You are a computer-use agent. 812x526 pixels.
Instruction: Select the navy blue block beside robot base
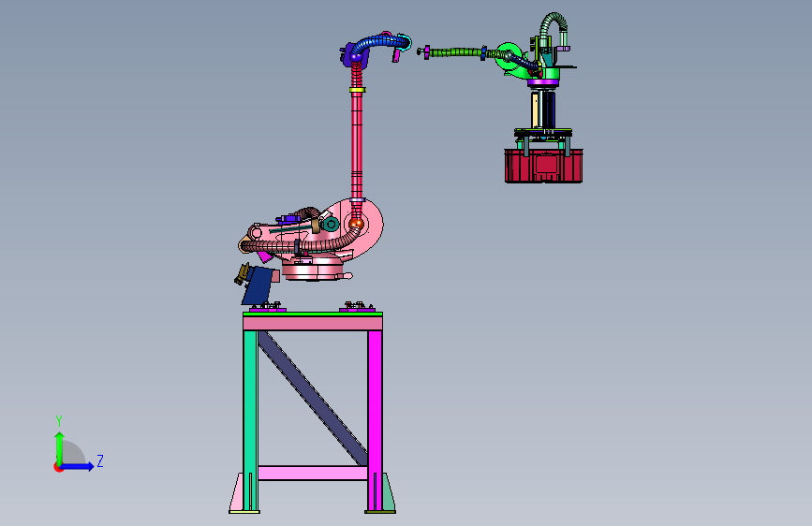tap(258, 285)
